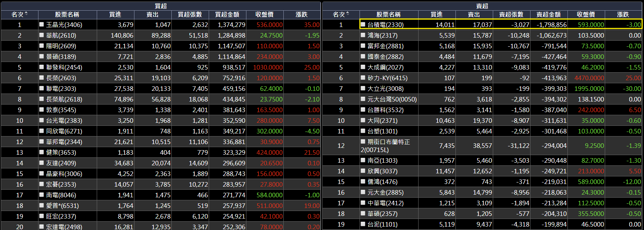Check the box next to 鴻海(2317)
644x230 pixels.
click(x=363, y=35)
